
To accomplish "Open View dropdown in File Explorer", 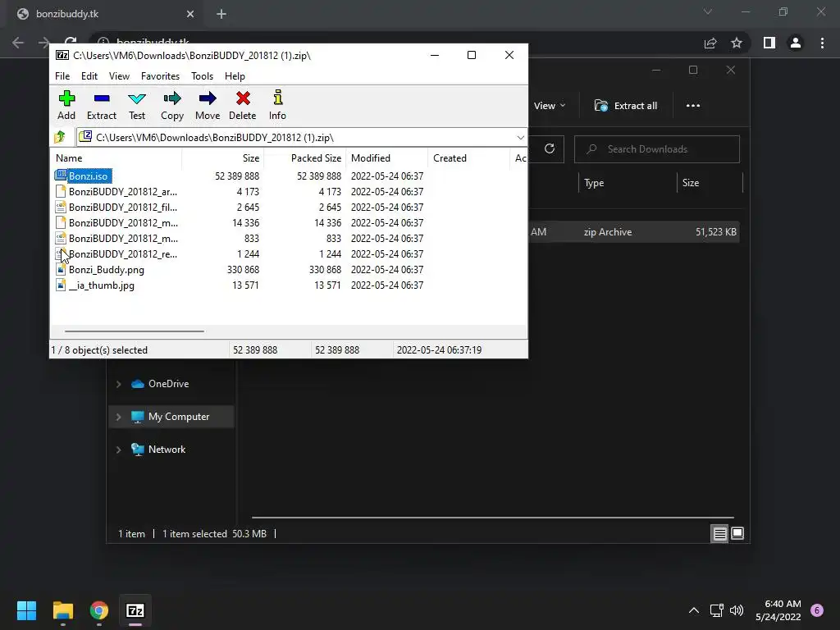I will [x=550, y=106].
